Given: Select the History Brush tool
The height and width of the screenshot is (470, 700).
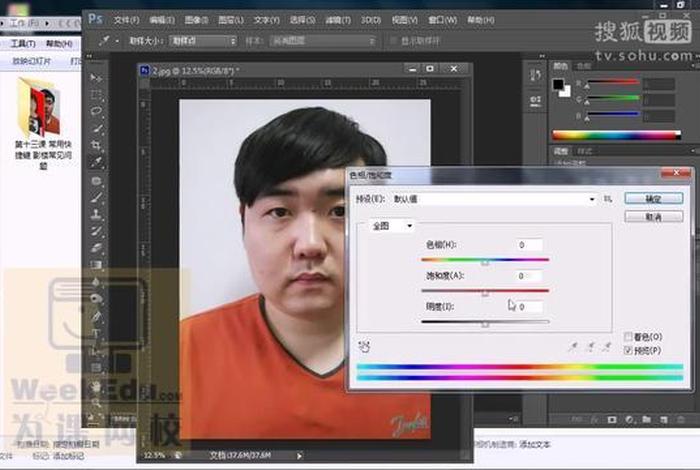Looking at the screenshot, I should click(96, 231).
